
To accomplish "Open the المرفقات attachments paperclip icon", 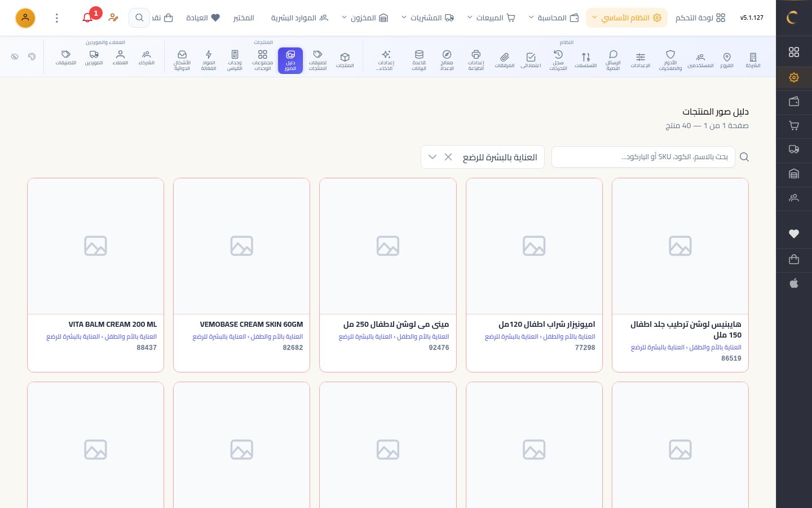I will (505, 60).
